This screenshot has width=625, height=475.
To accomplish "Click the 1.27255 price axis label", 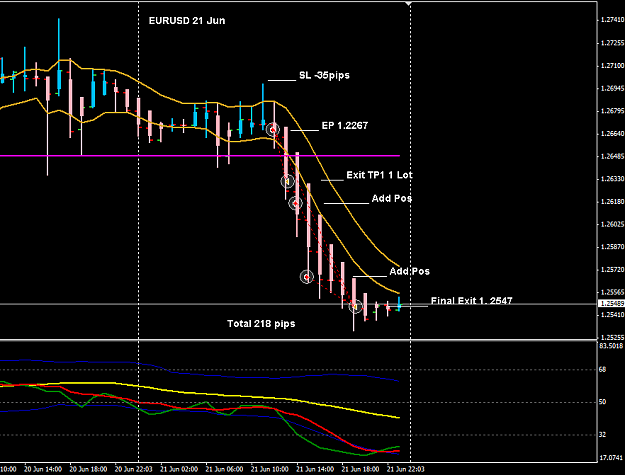I will pos(612,43).
